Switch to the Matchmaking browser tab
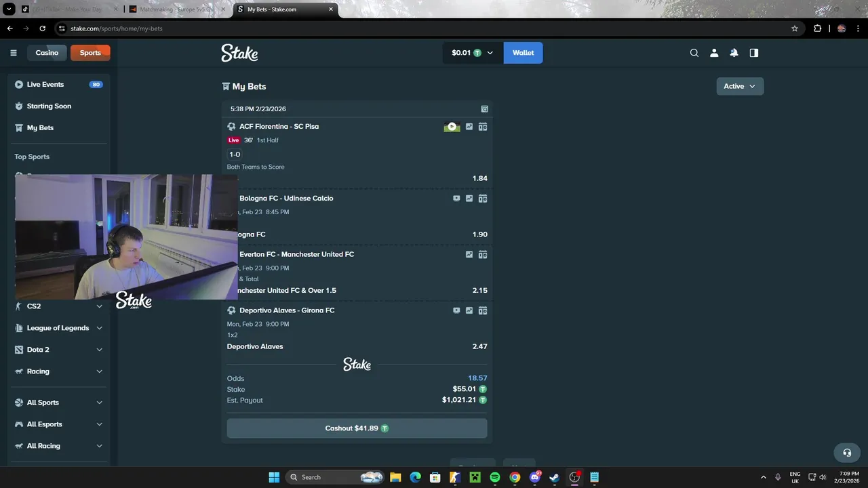Image resolution: width=868 pixels, height=488 pixels. (176, 9)
